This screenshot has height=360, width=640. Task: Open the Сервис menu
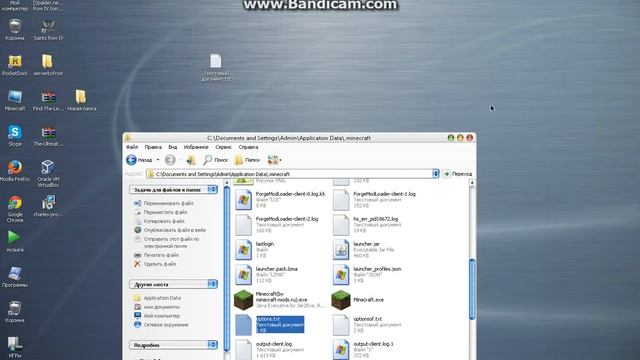[x=223, y=147]
